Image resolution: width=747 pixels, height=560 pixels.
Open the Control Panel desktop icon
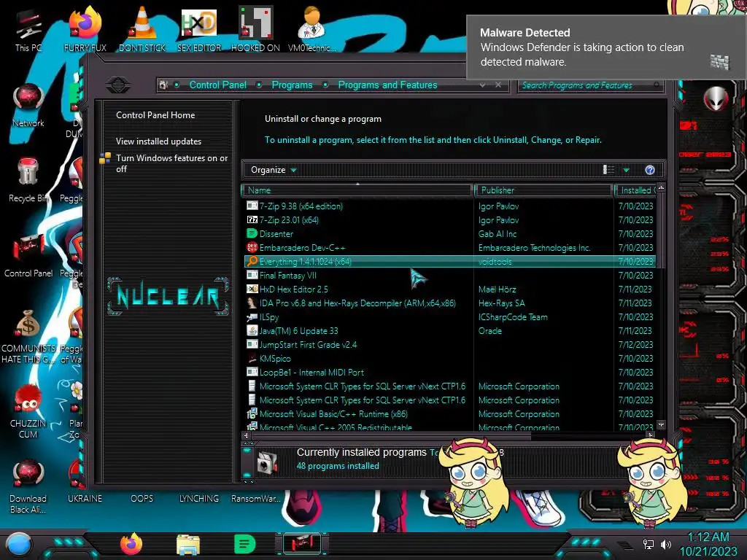pos(28,255)
